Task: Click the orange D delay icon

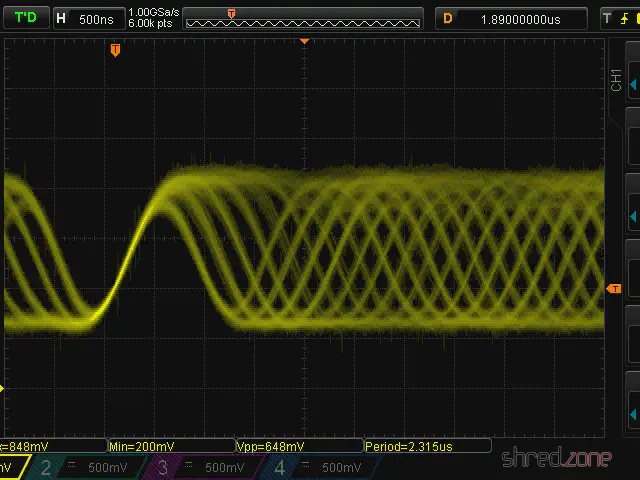Action: [x=448, y=18]
